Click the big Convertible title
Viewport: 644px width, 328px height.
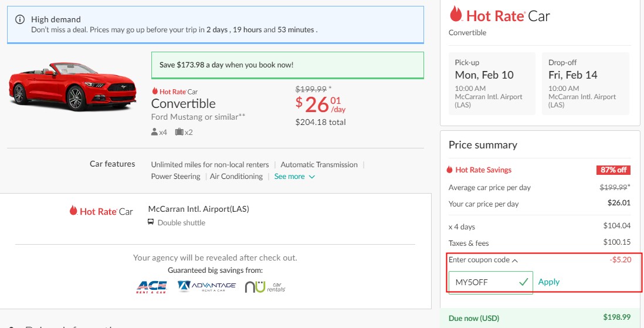tap(183, 104)
